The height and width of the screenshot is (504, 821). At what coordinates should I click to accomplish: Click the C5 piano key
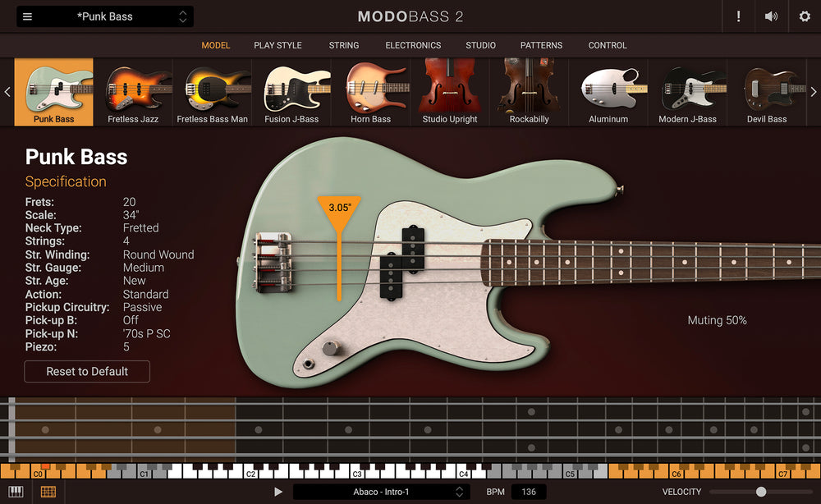tap(570, 473)
